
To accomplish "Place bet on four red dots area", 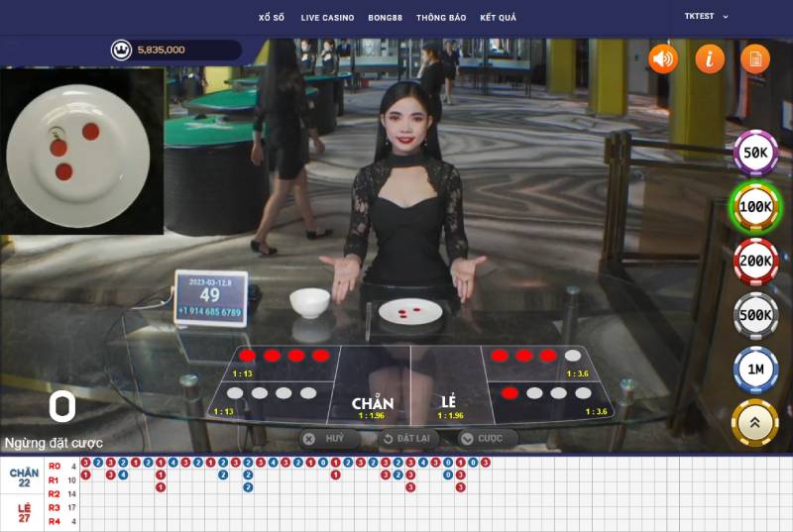I will point(283,360).
